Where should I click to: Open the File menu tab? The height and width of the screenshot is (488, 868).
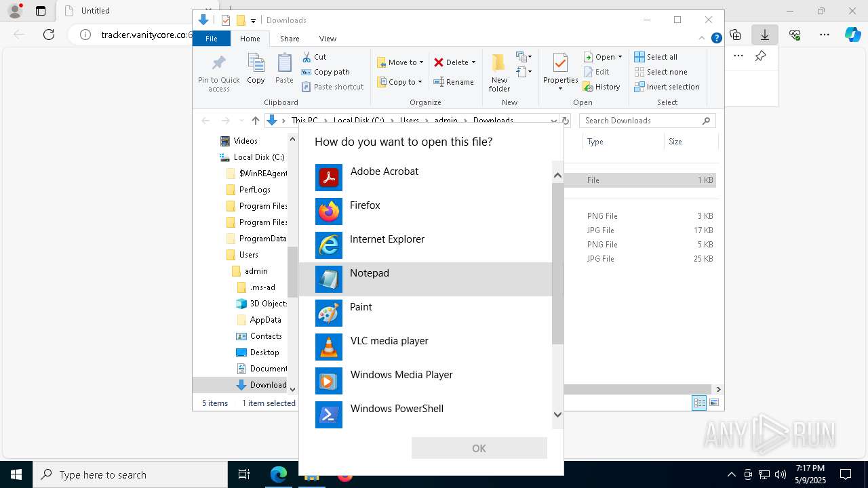click(x=212, y=39)
